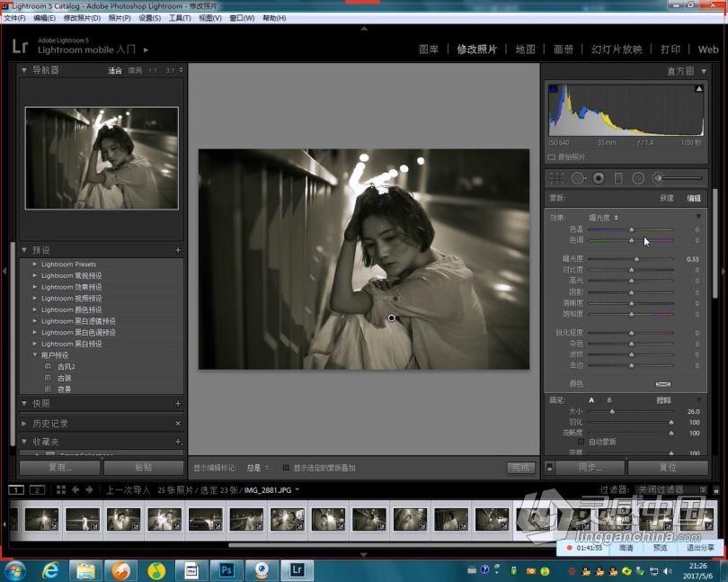Open Photoshop from the taskbar
This screenshot has height=582, width=728.
(x=226, y=570)
